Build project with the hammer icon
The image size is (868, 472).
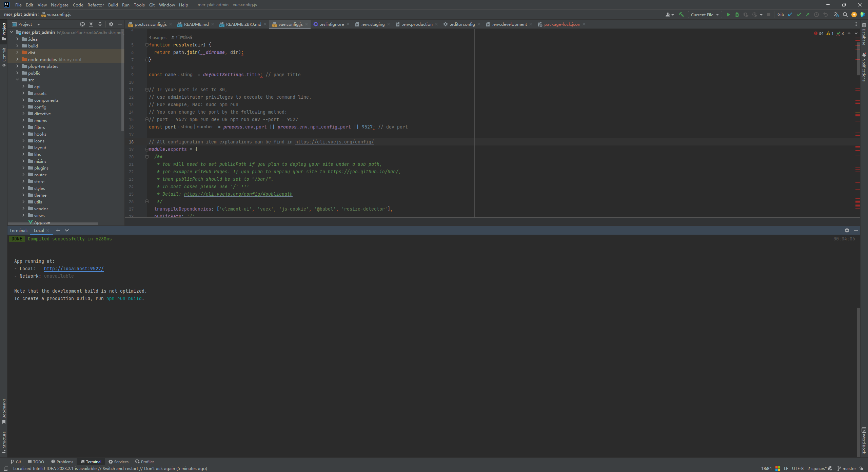coord(681,15)
